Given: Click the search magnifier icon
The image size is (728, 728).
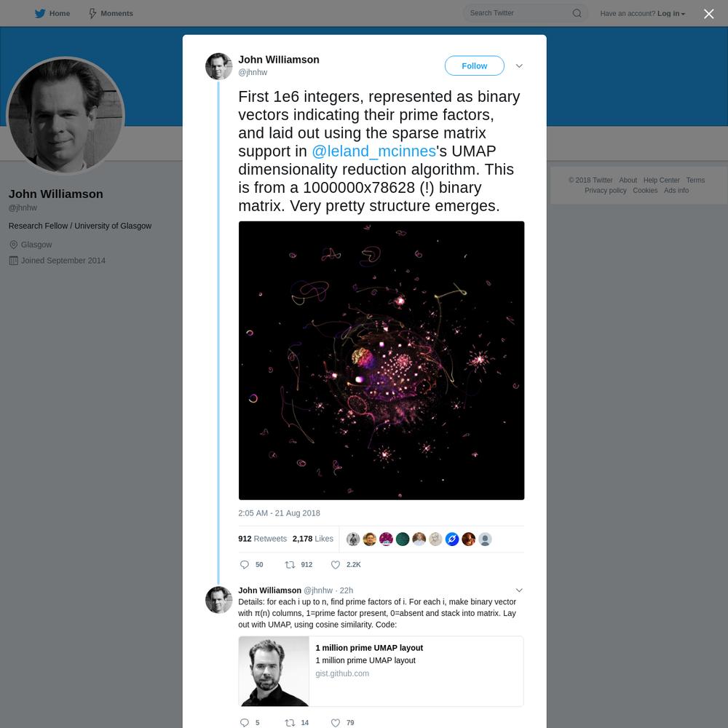Looking at the screenshot, I should 577,13.
